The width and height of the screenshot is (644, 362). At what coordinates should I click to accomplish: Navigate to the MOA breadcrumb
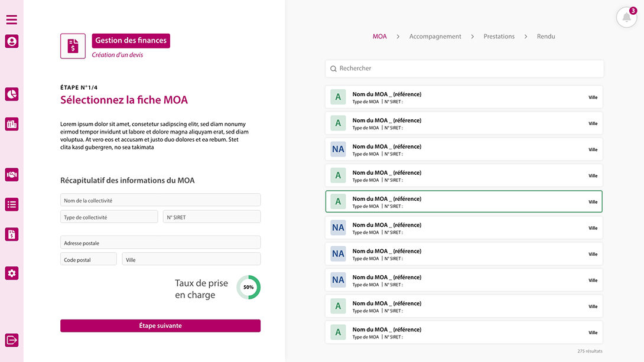[379, 36]
